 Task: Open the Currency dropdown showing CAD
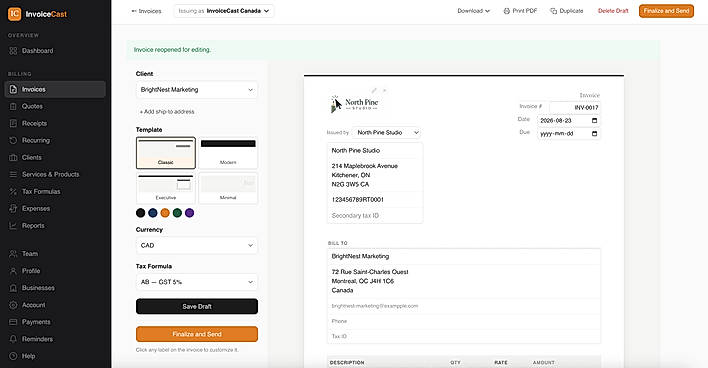(197, 246)
